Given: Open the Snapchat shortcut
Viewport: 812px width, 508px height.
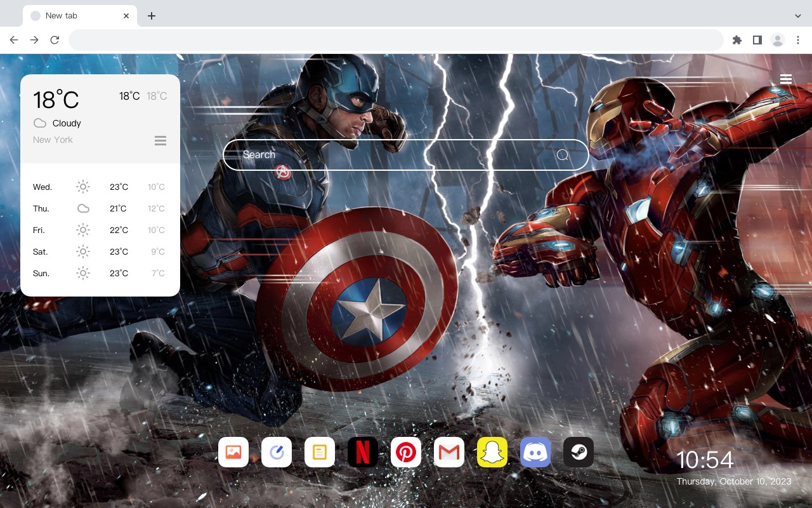Looking at the screenshot, I should pos(492,452).
